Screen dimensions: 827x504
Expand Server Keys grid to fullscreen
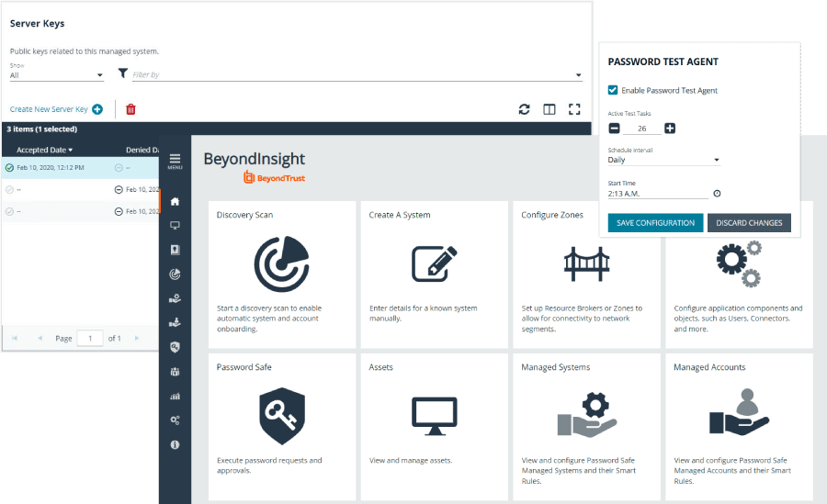574,109
